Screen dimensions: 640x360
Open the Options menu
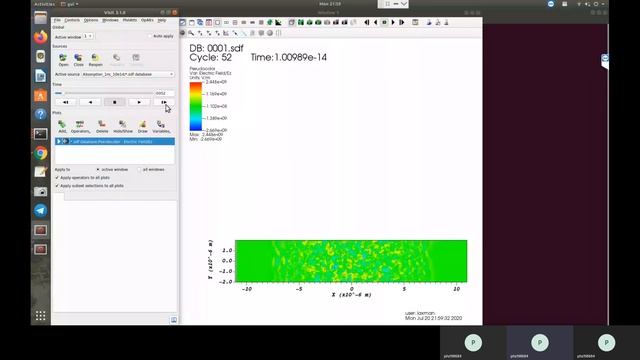click(x=91, y=20)
